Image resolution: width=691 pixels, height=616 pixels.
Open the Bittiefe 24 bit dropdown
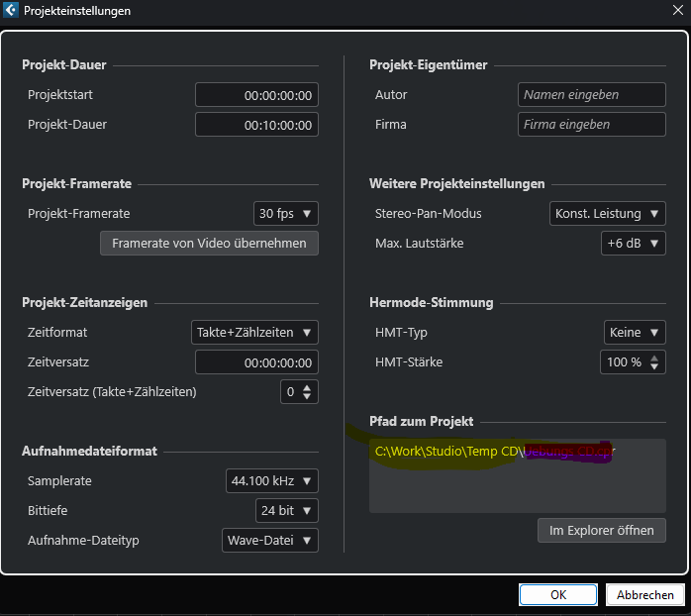[286, 511]
